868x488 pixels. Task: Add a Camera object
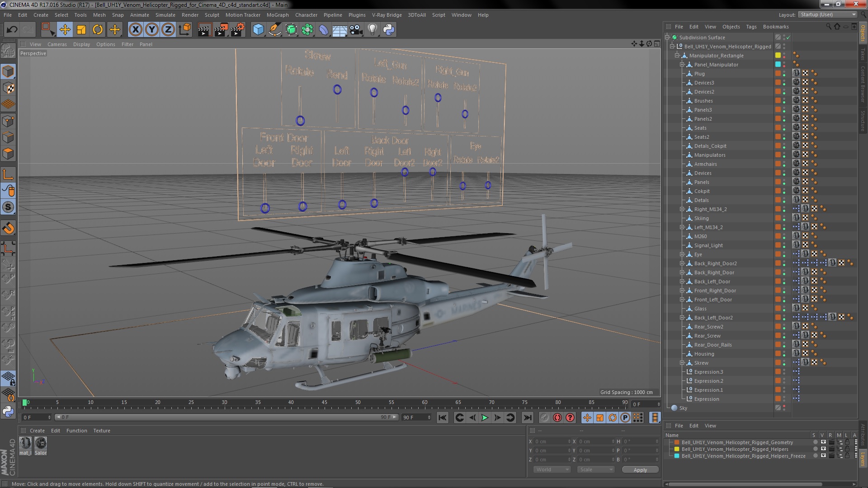point(356,30)
